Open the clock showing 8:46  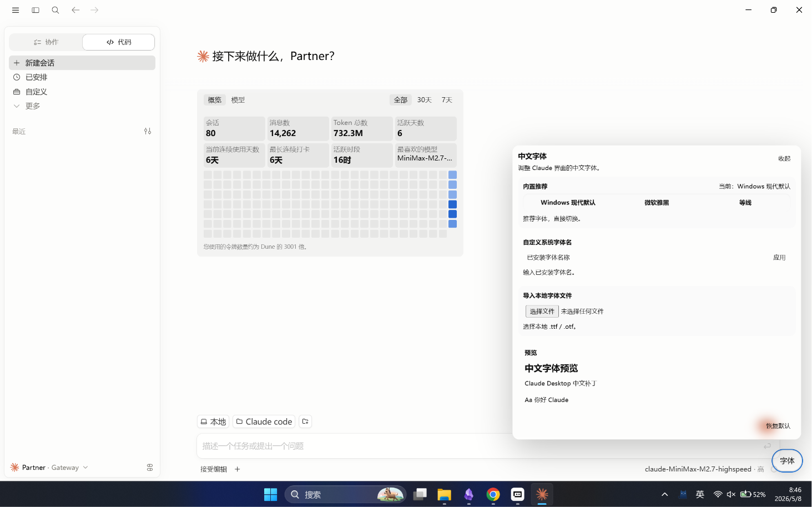pos(788,495)
